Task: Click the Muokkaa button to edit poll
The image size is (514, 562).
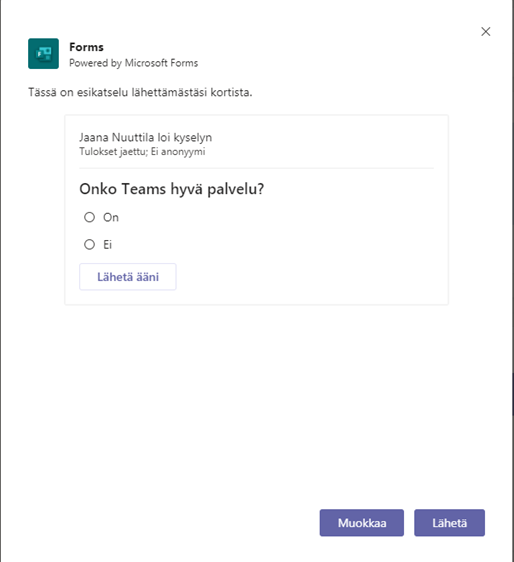Action: (x=362, y=523)
